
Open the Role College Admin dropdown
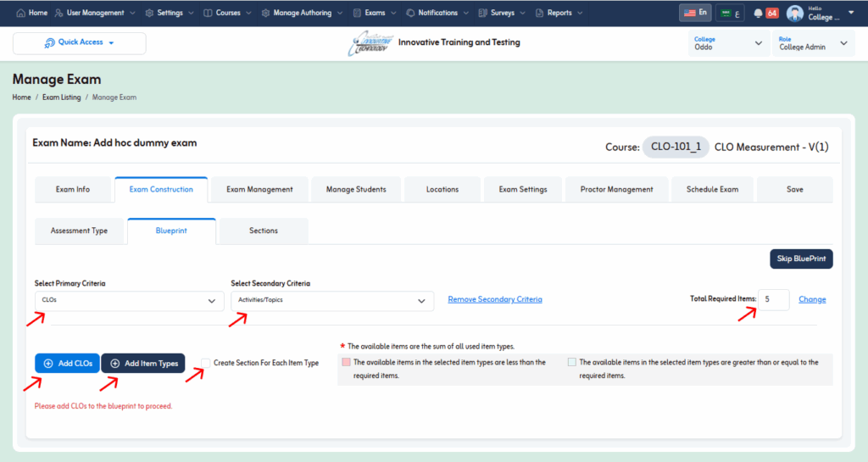click(812, 43)
